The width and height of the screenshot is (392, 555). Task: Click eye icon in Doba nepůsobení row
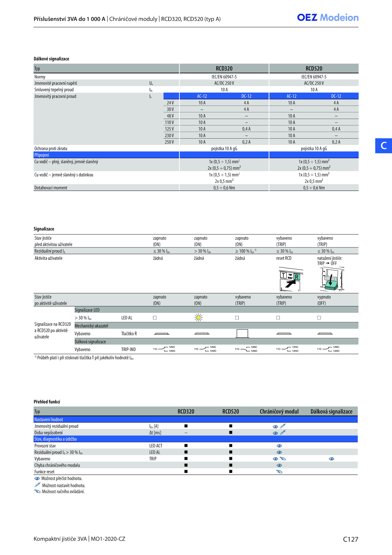[275, 433]
